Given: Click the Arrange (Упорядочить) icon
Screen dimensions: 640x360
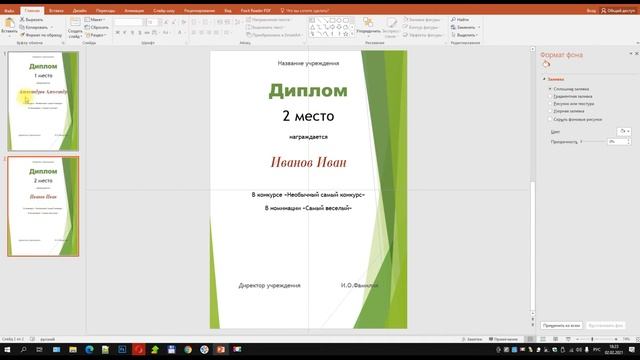Looking at the screenshot, I should [368, 22].
